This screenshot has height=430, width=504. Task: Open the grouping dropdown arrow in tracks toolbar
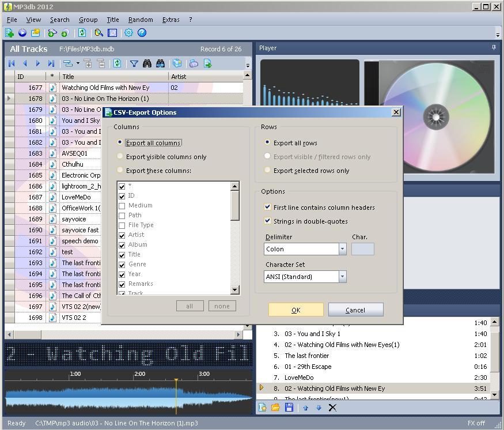point(78,63)
